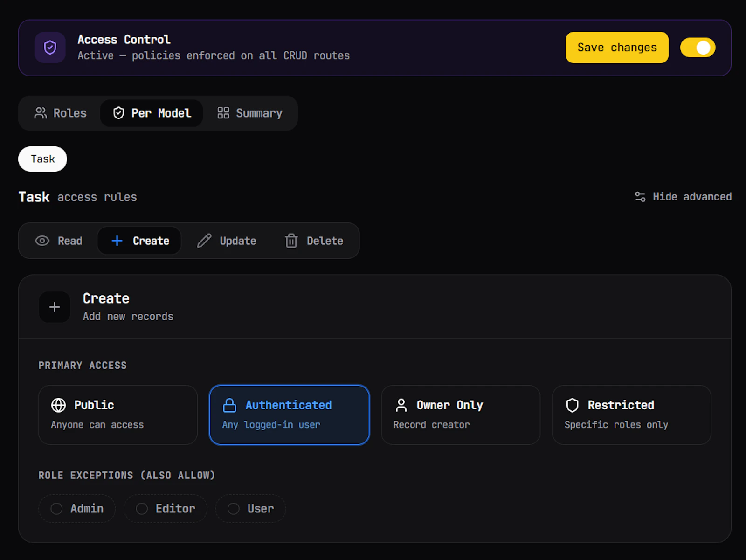The width and height of the screenshot is (746, 560).
Task: Choose Owner Only primary access card
Action: click(461, 415)
